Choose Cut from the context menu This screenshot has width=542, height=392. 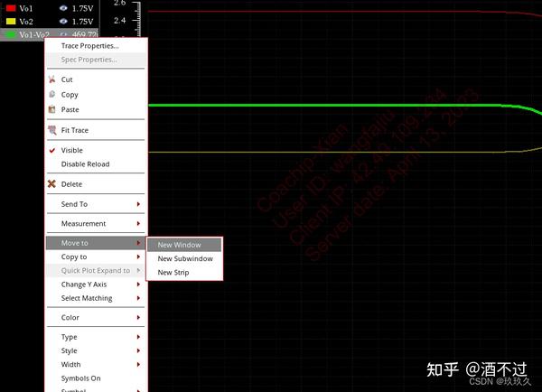(96, 79)
